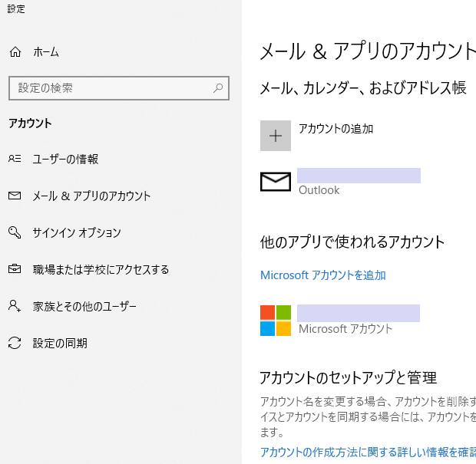Click the ユーザーの情報 person icon
476x464 pixels.
(15, 159)
